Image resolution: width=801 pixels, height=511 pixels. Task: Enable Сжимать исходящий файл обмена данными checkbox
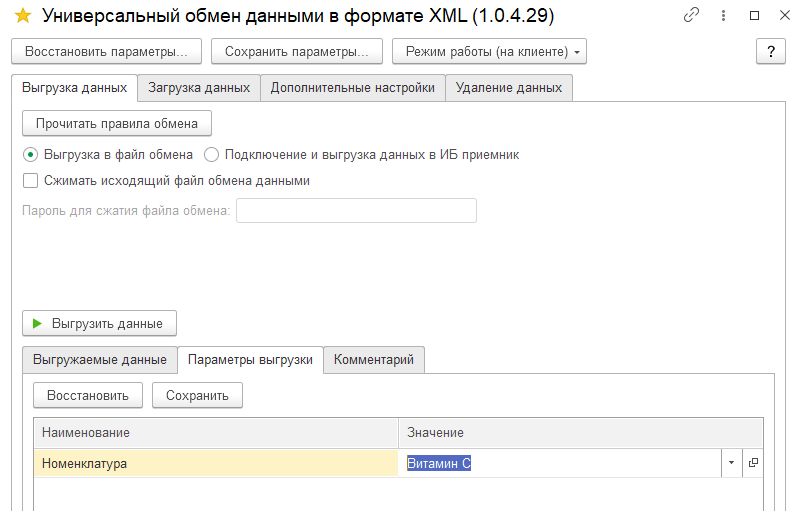pyautogui.click(x=30, y=181)
